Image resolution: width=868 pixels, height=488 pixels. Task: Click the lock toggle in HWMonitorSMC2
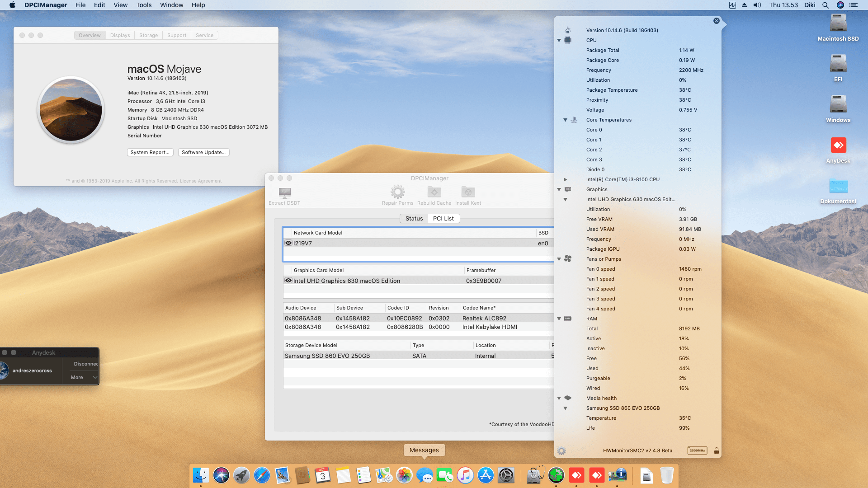(x=717, y=450)
